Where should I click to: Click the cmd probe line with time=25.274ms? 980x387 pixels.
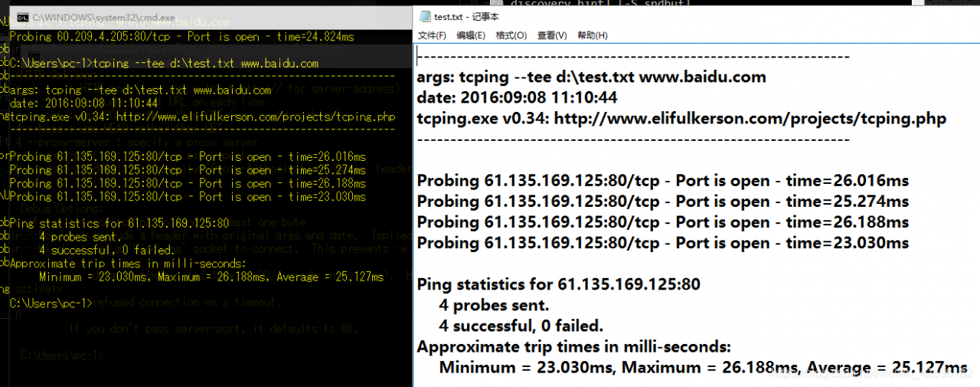[x=188, y=170]
